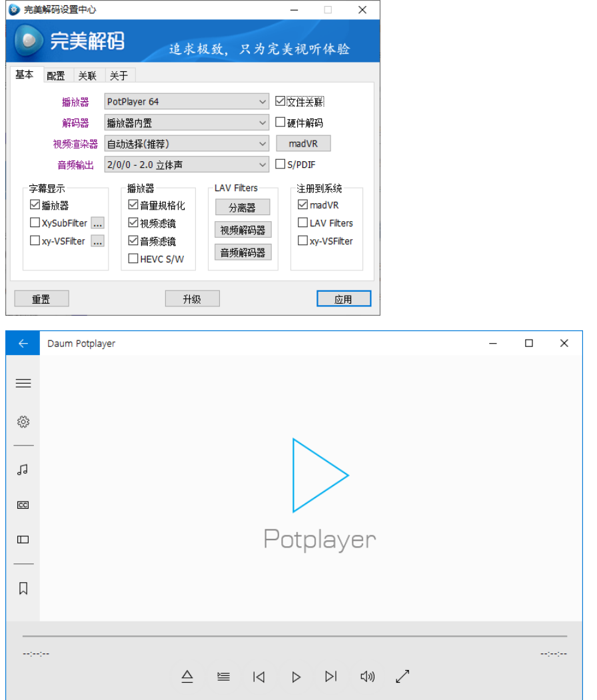Enable the HEVC S/W checkbox
Screen dimensions: 597x700
133,258
